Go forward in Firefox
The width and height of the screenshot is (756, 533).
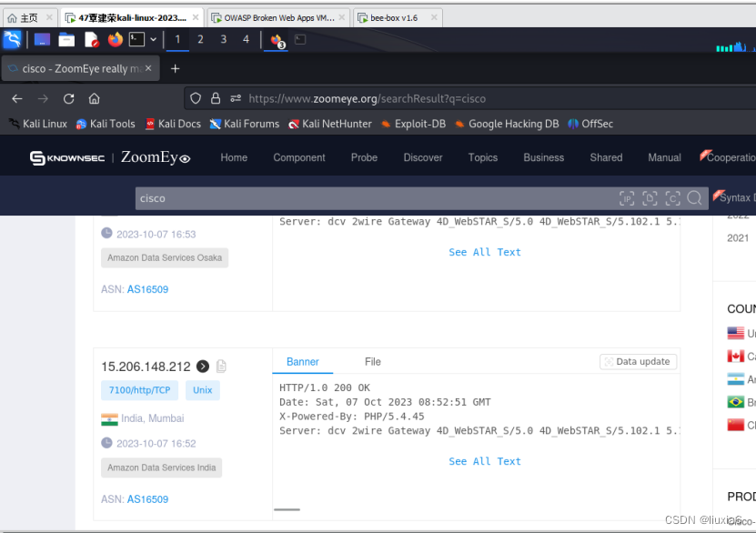pyautogui.click(x=43, y=99)
